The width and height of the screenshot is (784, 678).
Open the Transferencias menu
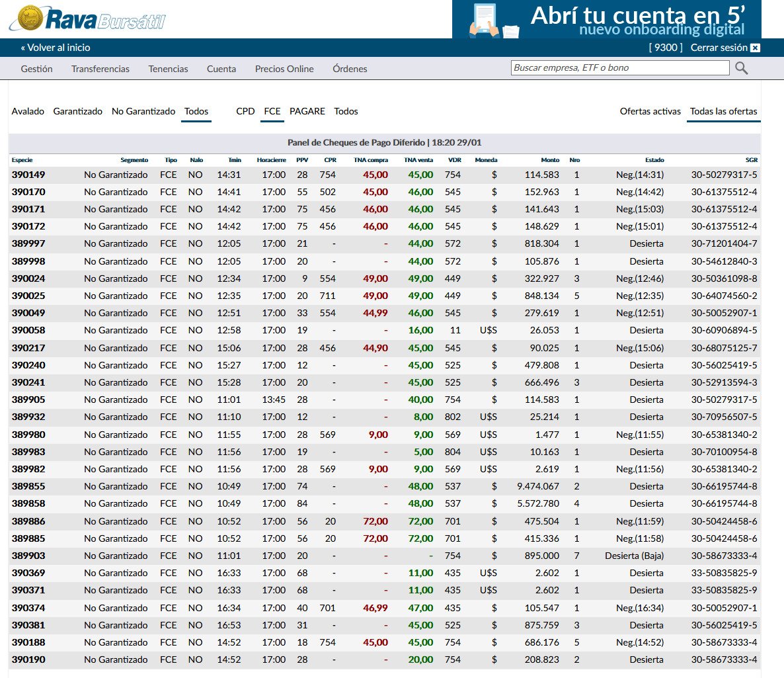pyautogui.click(x=100, y=69)
